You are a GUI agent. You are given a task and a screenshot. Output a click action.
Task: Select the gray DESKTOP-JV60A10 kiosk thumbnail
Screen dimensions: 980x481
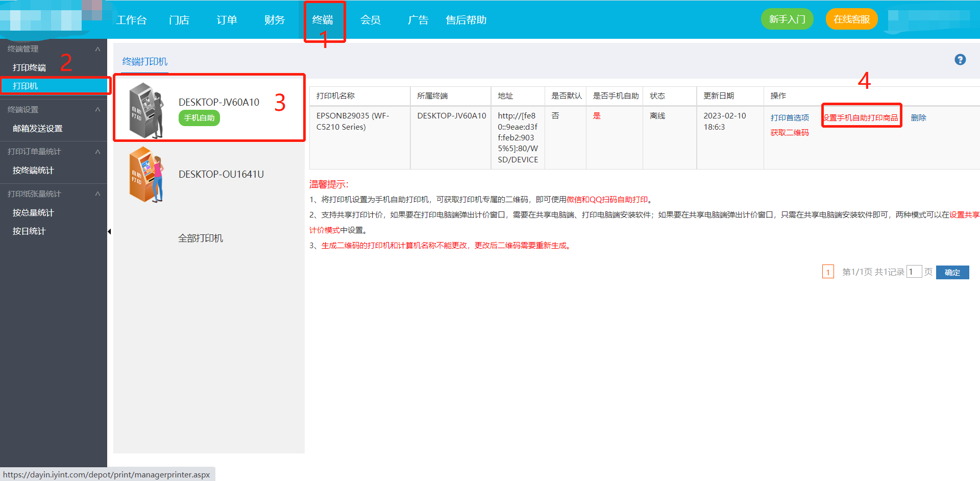[x=146, y=110]
